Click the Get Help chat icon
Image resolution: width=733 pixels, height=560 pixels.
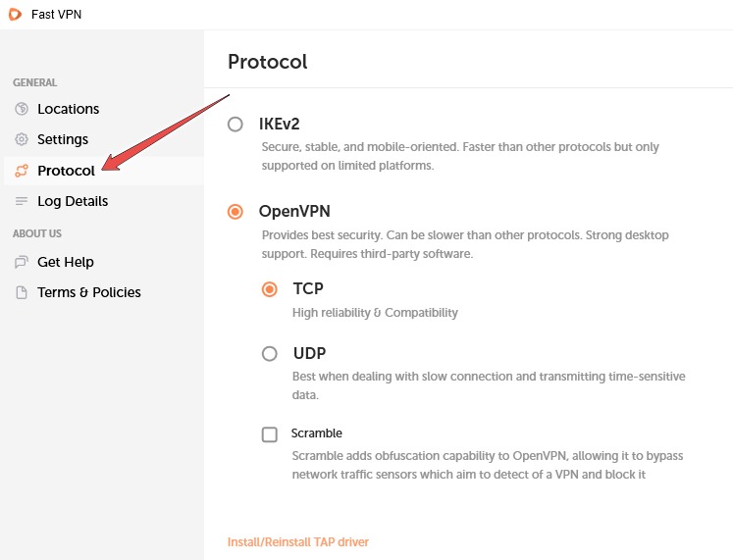click(x=22, y=262)
